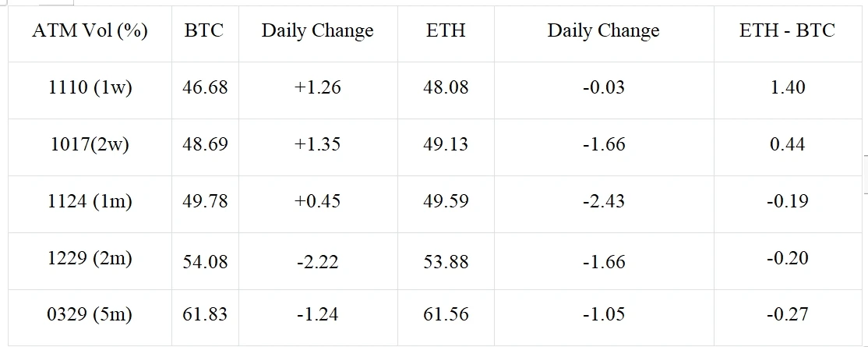Select the 0329 (5m) row label
868x347 pixels.
pyautogui.click(x=90, y=314)
